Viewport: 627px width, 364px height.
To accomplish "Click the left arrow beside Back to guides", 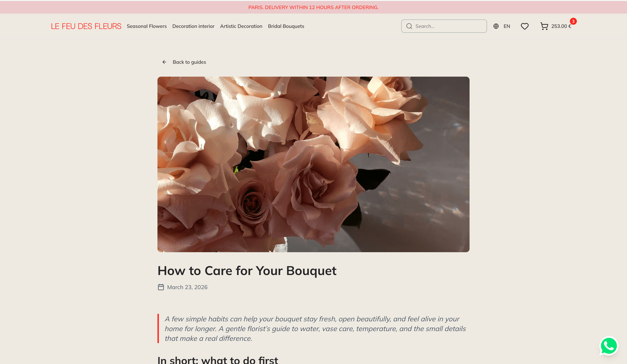I will pyautogui.click(x=164, y=62).
